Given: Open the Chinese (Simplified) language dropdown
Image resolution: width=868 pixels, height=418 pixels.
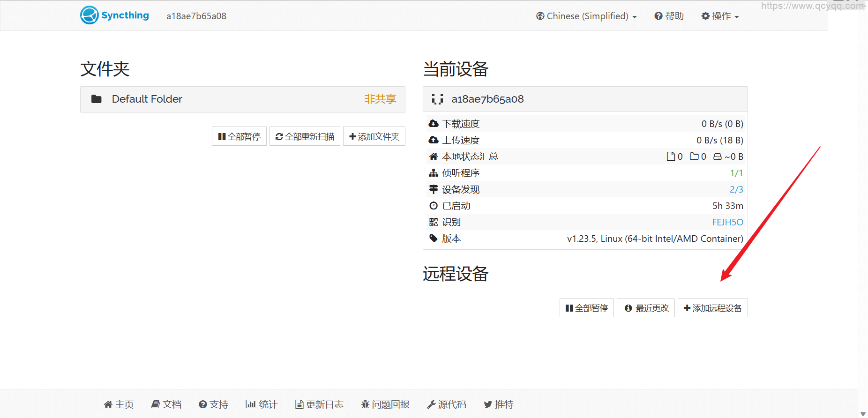Looking at the screenshot, I should pos(586,16).
